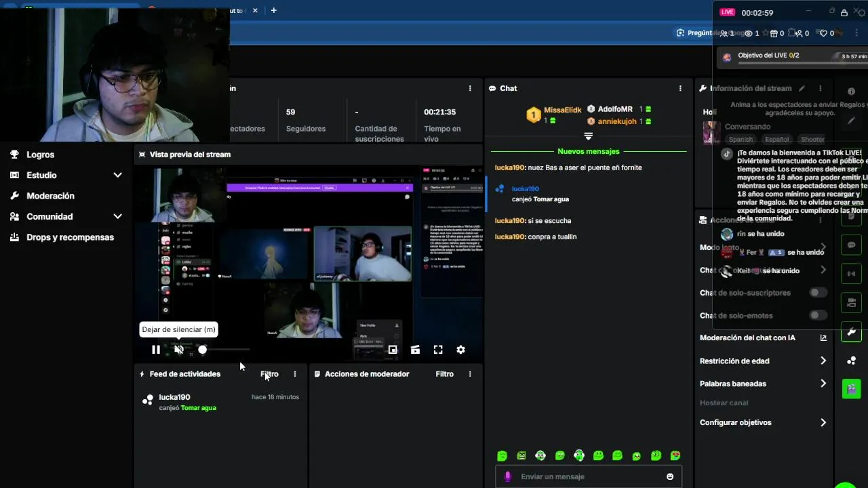Viewport: 868px width, 488px height.
Task: Open Feed de actividades Filtro
Action: tap(269, 374)
